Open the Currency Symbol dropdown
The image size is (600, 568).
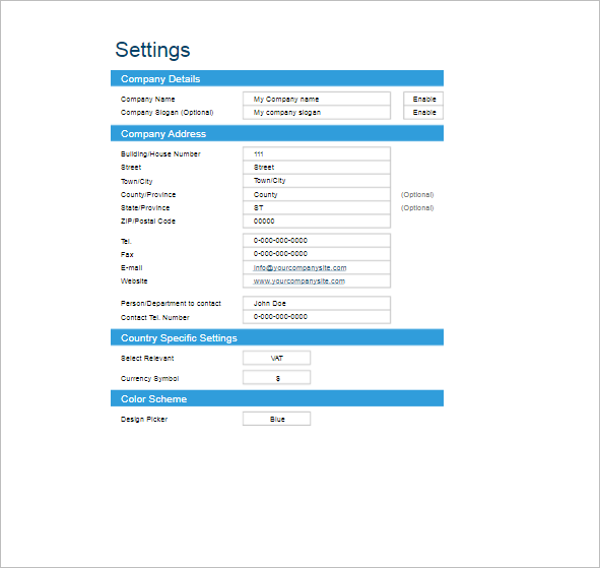tap(277, 378)
